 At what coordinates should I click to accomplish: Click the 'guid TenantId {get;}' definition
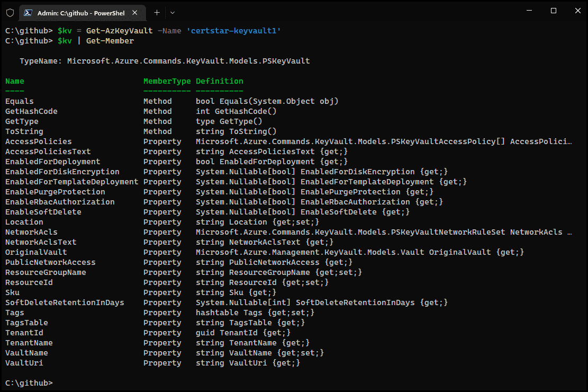pos(243,333)
